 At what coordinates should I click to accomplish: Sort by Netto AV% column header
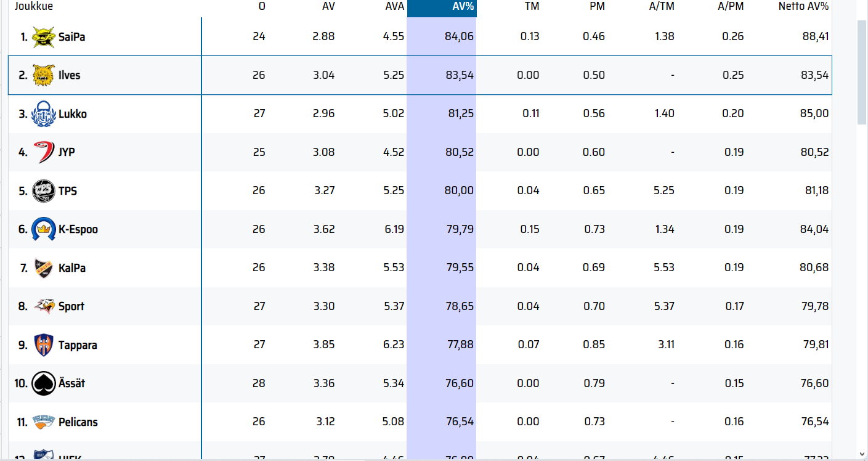point(803,7)
